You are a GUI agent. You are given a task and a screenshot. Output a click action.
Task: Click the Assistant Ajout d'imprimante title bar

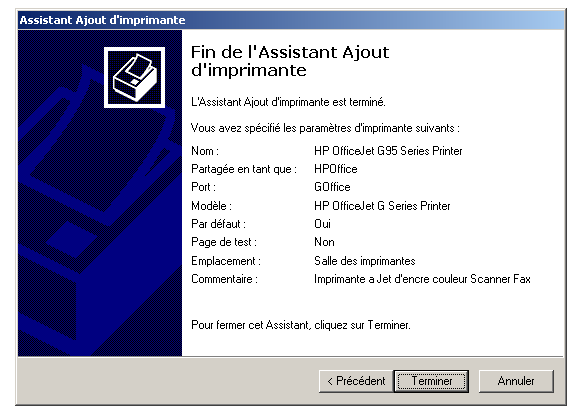coord(291,20)
